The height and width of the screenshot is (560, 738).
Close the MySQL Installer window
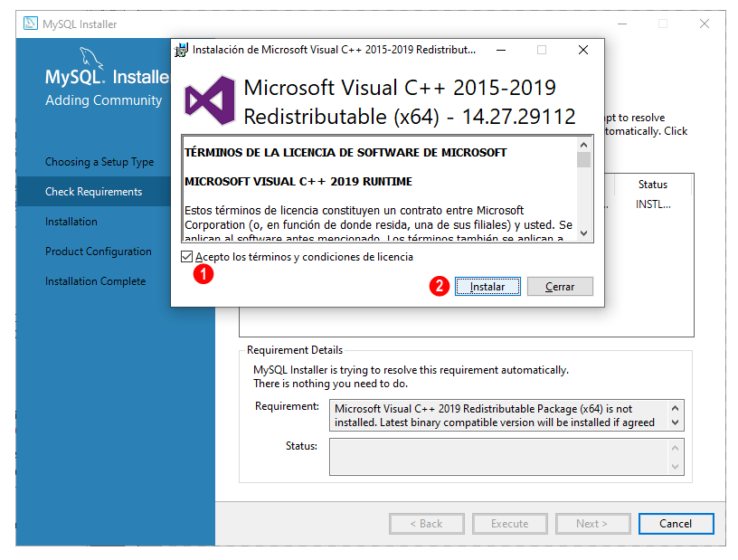pyautogui.click(x=705, y=24)
